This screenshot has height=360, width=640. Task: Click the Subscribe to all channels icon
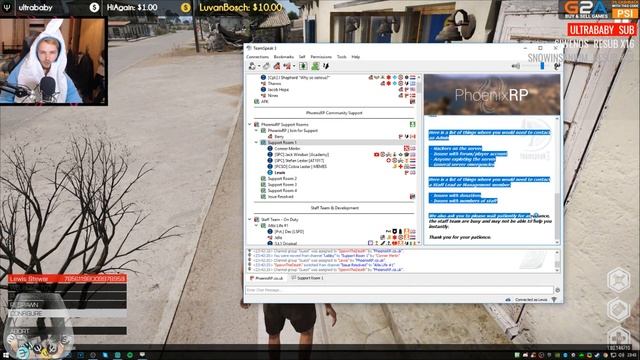tap(277, 66)
